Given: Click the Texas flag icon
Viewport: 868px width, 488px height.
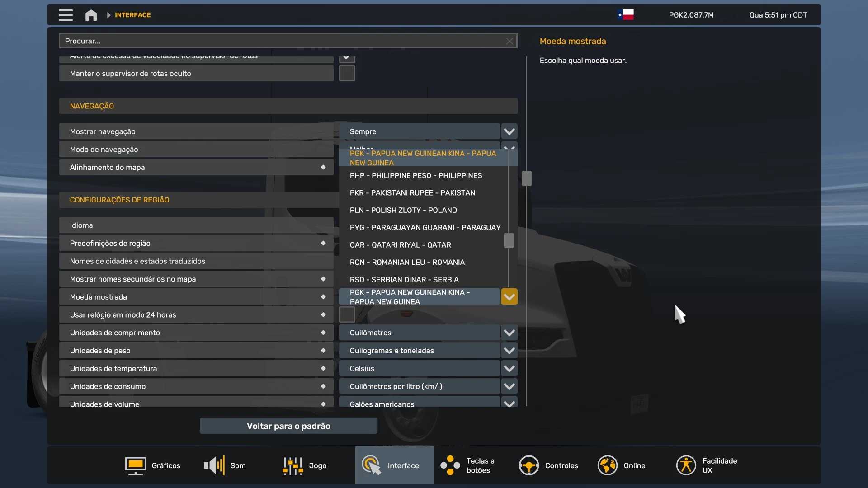Looking at the screenshot, I should pos(626,15).
